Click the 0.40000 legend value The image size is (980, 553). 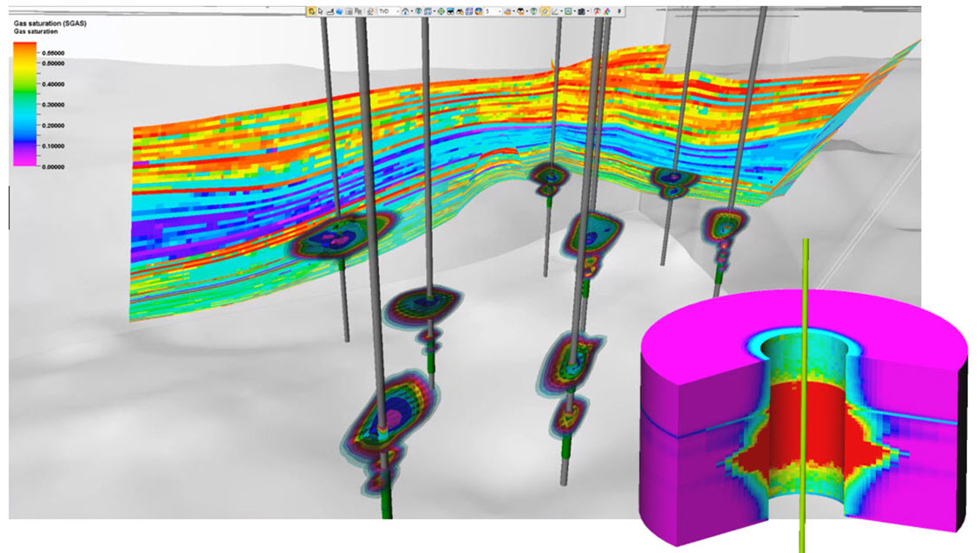pyautogui.click(x=53, y=84)
